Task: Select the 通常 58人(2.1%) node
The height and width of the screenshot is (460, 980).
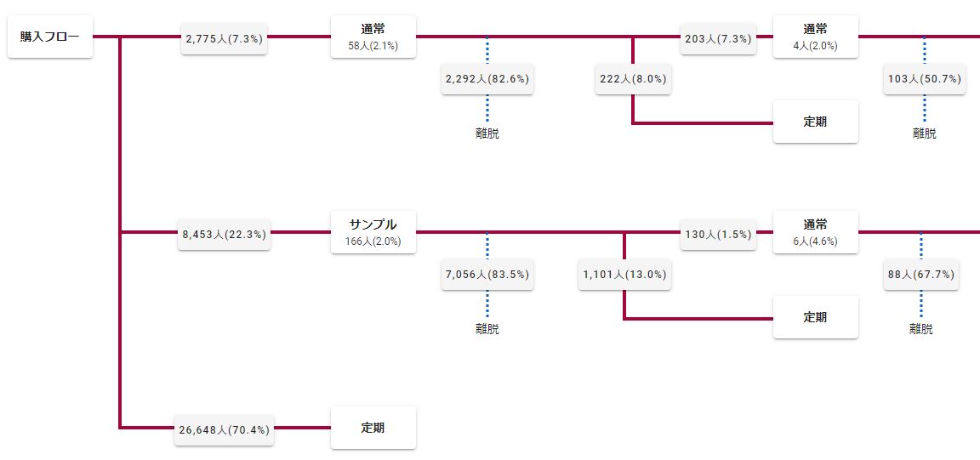Action: tap(373, 37)
